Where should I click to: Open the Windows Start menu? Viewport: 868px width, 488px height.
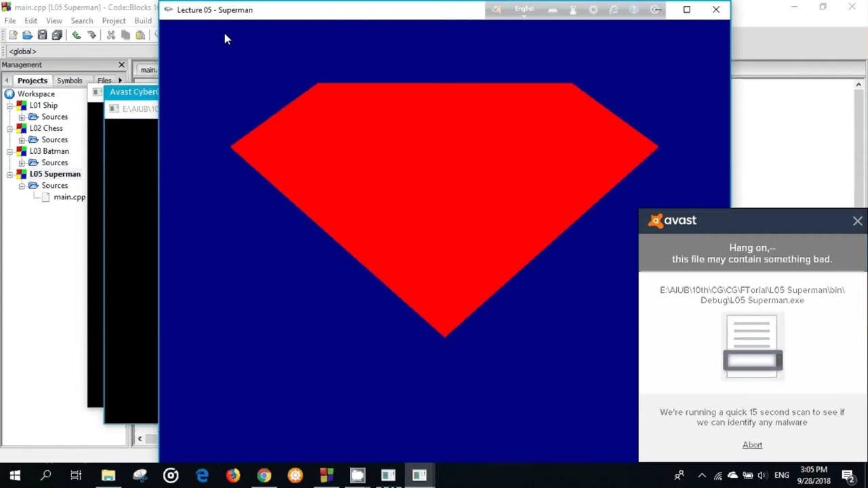[x=15, y=475]
